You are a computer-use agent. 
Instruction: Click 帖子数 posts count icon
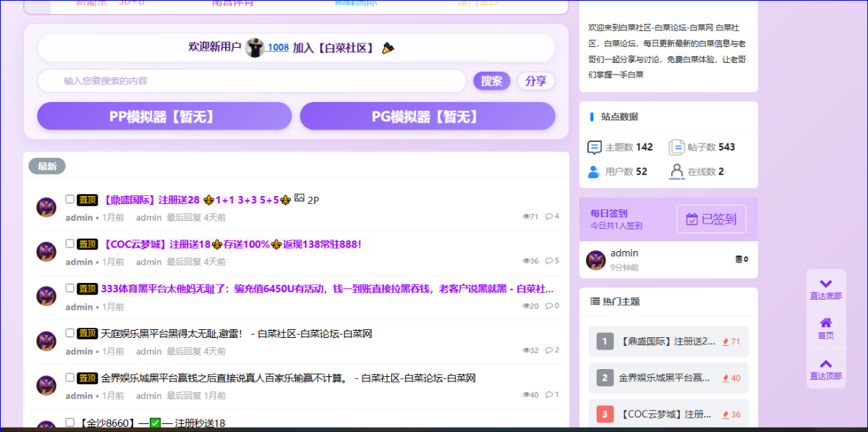(x=677, y=147)
